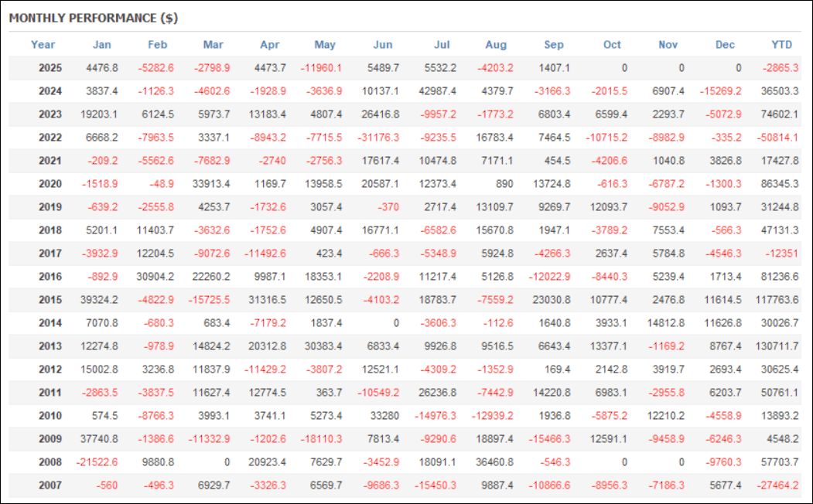Click the "Year" column header
The height and width of the screenshot is (504, 813).
point(43,45)
